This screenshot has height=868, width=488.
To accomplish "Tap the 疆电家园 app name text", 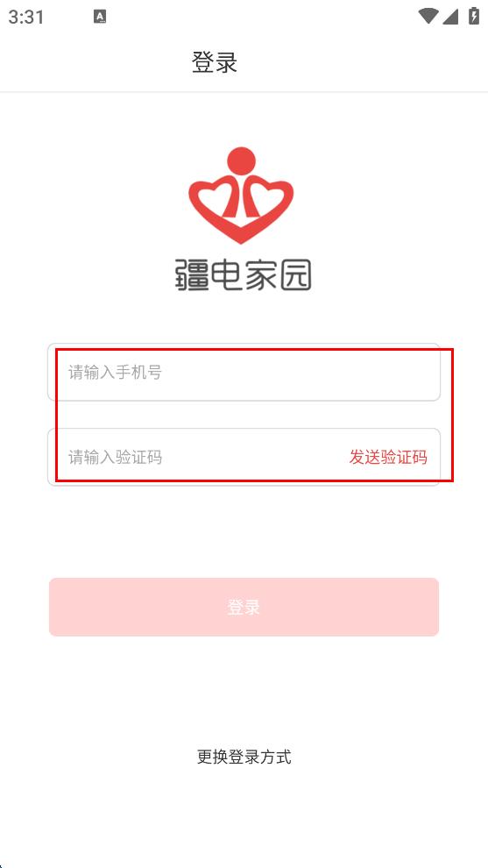I will coord(243,275).
